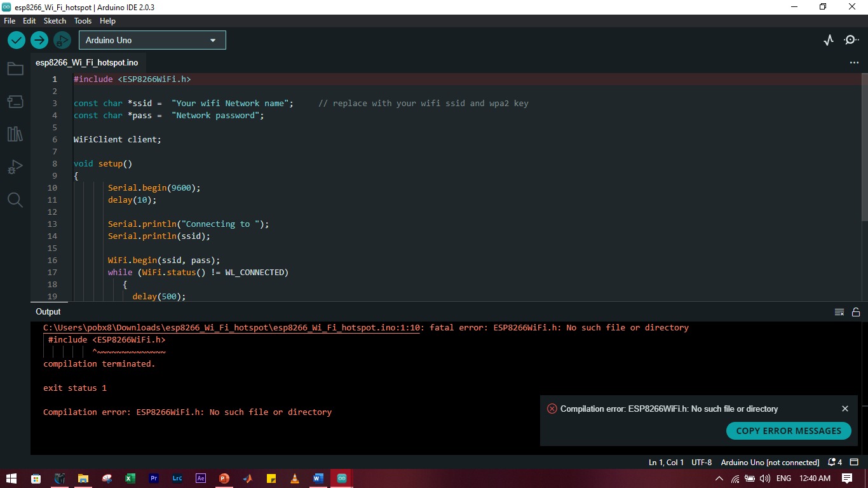This screenshot has width=868, height=488.
Task: Open the File menu
Action: click(10, 21)
